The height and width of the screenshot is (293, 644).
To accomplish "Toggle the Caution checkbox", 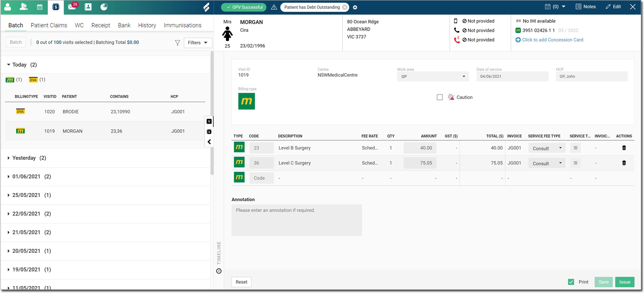I will coord(440,97).
